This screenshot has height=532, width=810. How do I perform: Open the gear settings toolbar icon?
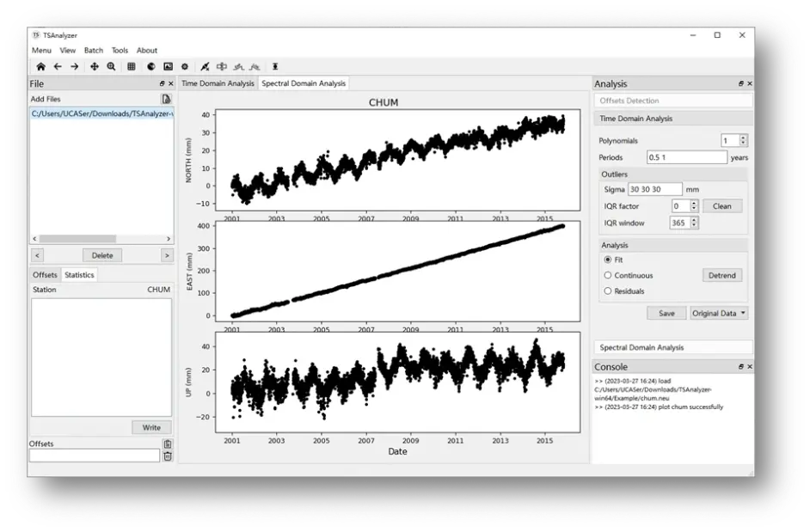(x=185, y=67)
